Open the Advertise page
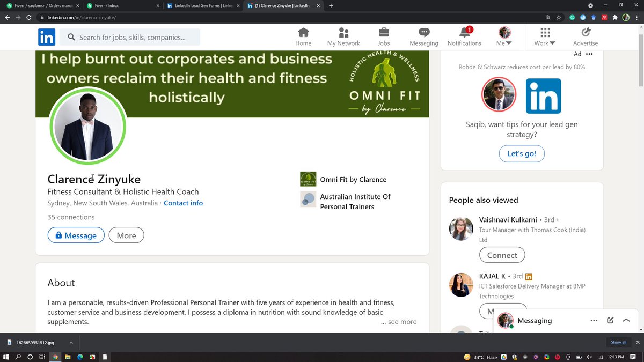644x362 pixels. pyautogui.click(x=585, y=37)
